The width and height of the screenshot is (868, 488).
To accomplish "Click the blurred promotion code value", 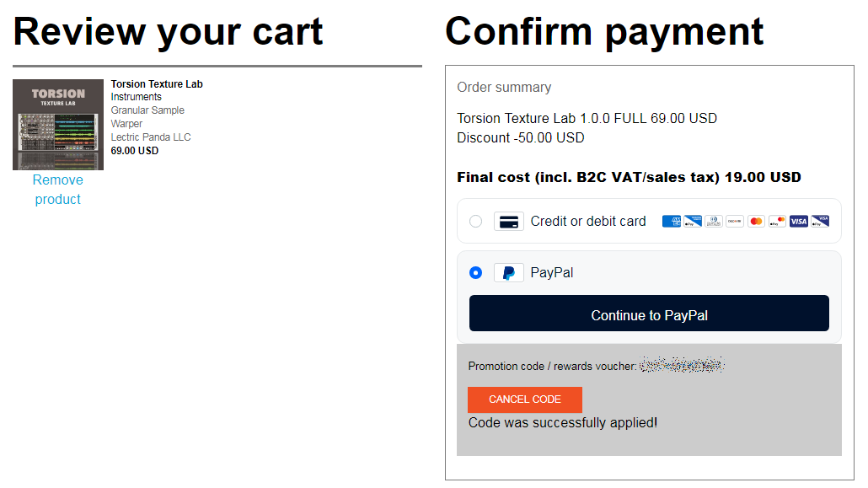I will coord(681,366).
